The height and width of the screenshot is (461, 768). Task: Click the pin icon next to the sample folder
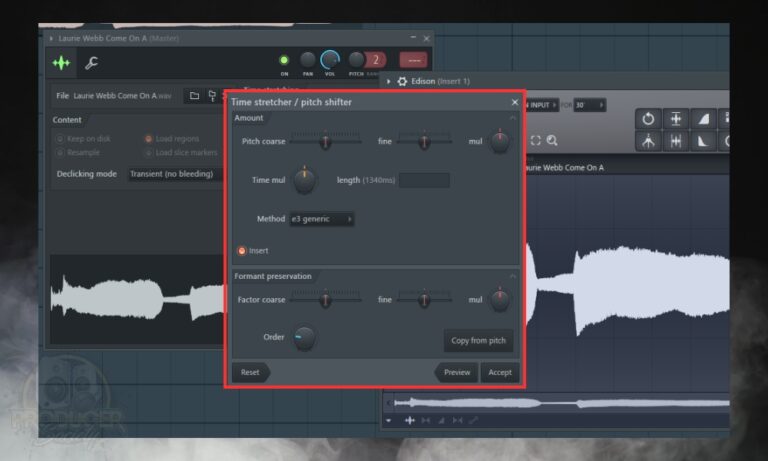point(212,96)
